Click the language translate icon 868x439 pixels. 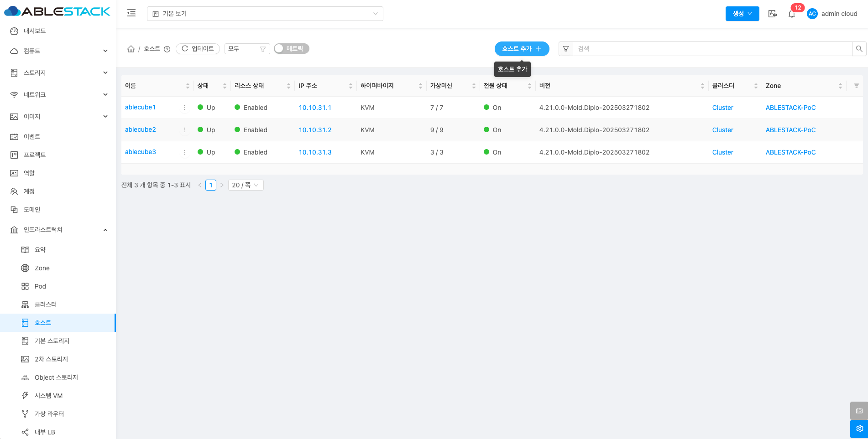point(772,14)
